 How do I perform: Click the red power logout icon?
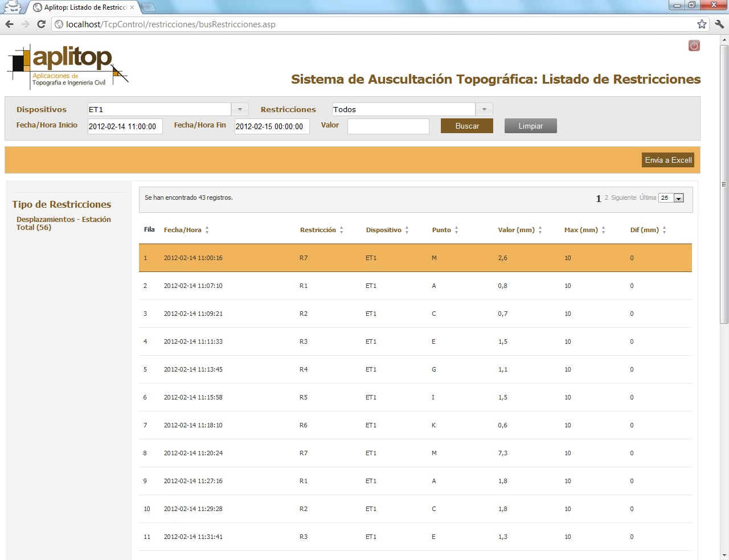[x=694, y=46]
